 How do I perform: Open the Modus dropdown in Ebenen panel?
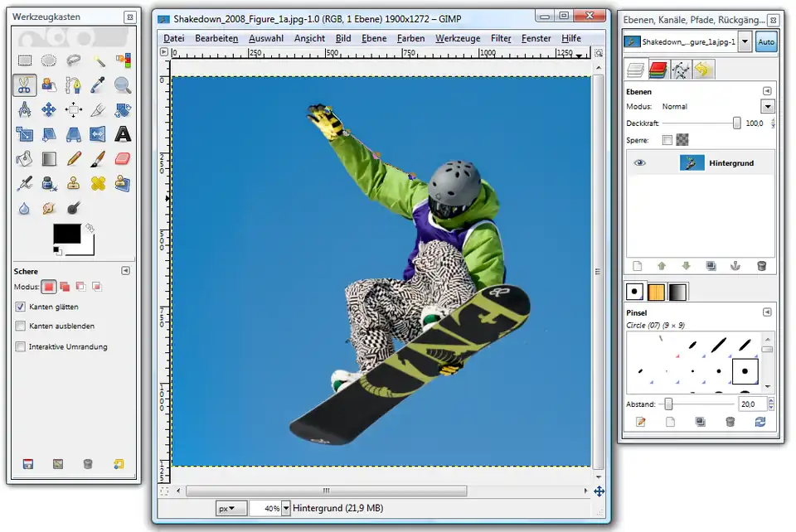[767, 106]
